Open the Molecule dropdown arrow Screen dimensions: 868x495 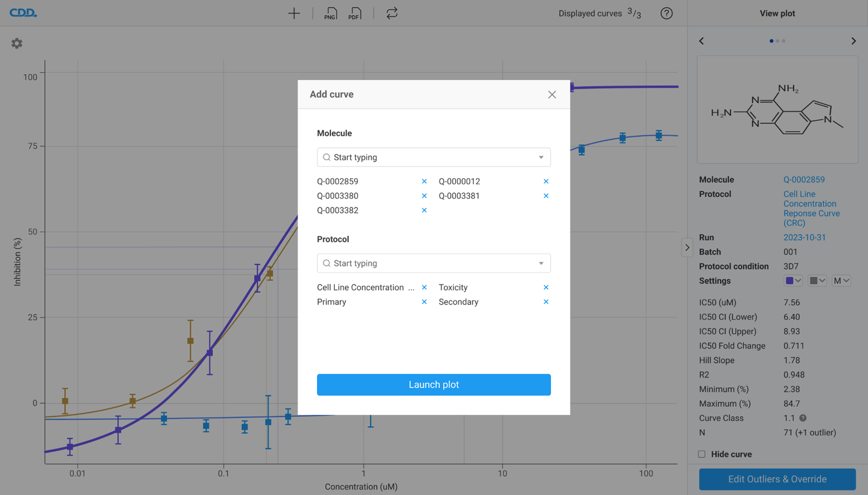(541, 158)
